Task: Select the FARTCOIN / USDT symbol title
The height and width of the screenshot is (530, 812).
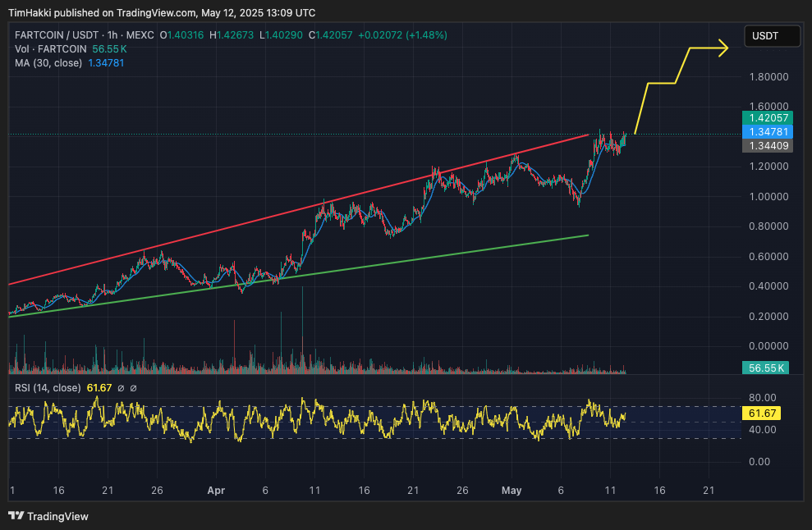Action: pos(57,35)
